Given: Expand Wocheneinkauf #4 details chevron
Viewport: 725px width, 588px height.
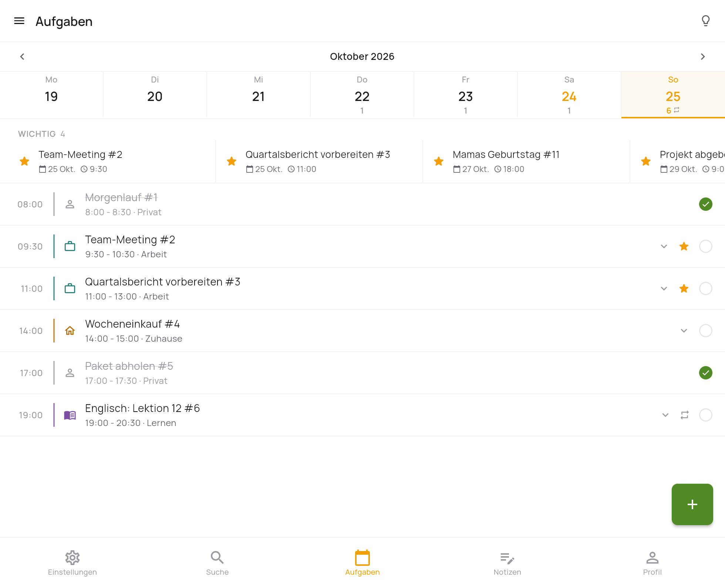Looking at the screenshot, I should click(x=684, y=331).
